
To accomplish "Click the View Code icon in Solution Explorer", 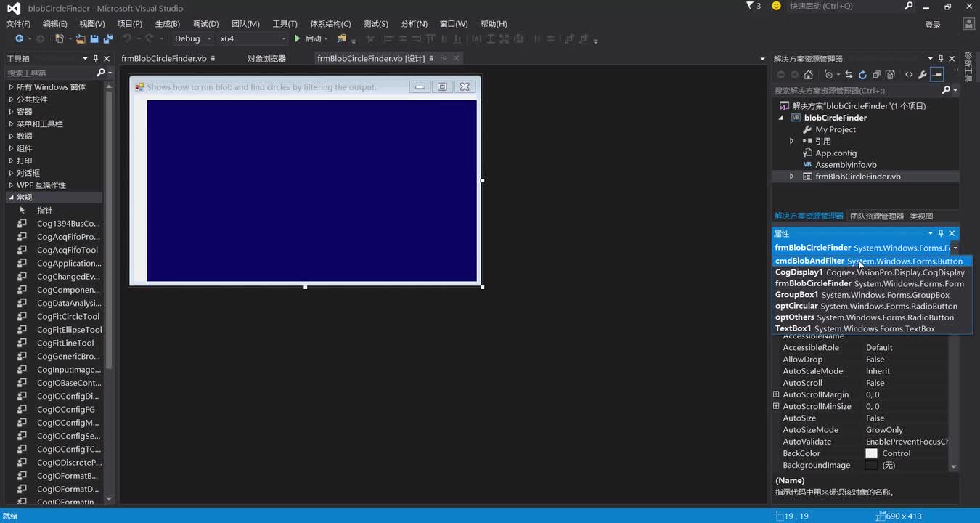I will (x=909, y=75).
